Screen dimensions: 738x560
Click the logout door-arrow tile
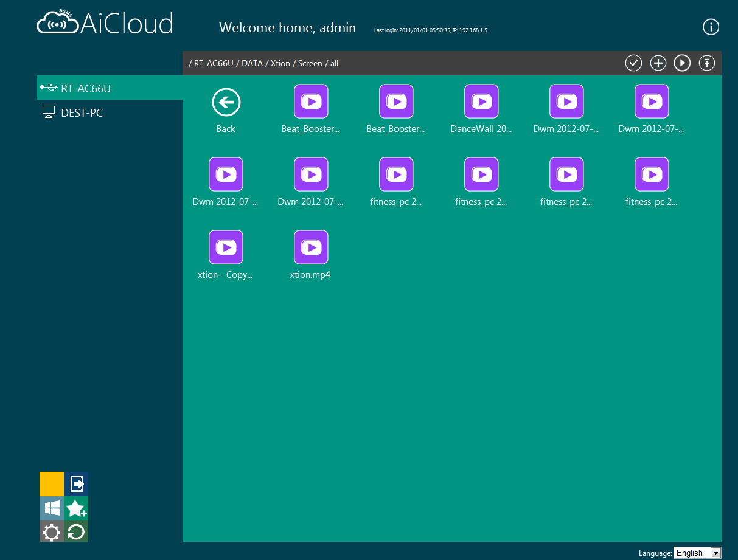77,483
